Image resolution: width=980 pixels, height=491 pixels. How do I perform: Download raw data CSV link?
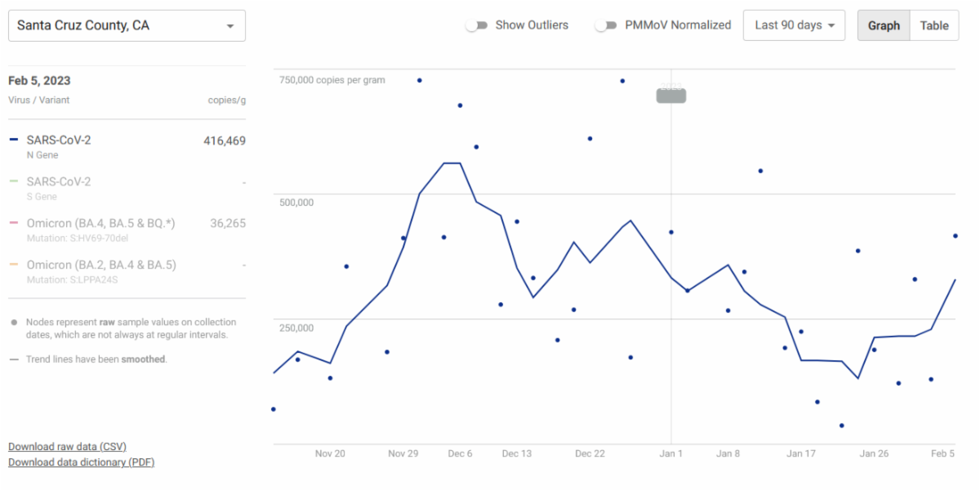67,447
